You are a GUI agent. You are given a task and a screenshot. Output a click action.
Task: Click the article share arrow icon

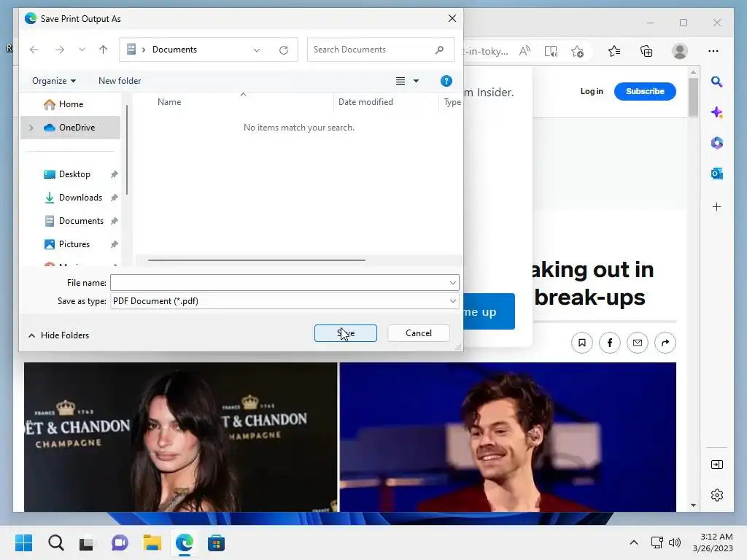click(665, 343)
